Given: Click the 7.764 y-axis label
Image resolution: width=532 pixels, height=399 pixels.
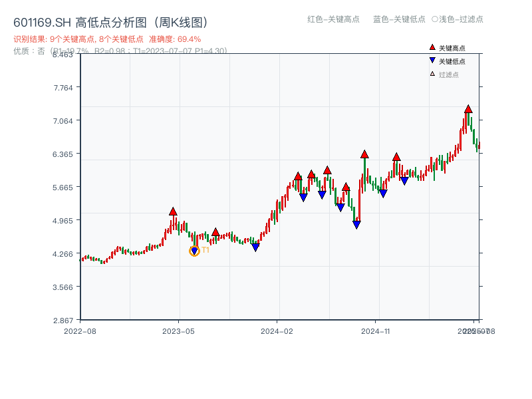Looking at the screenshot, I should point(63,88).
